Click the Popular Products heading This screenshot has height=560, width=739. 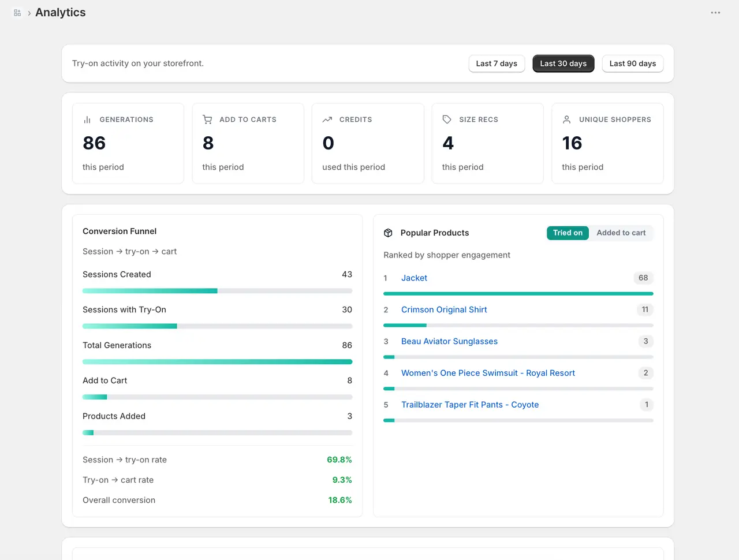point(435,233)
